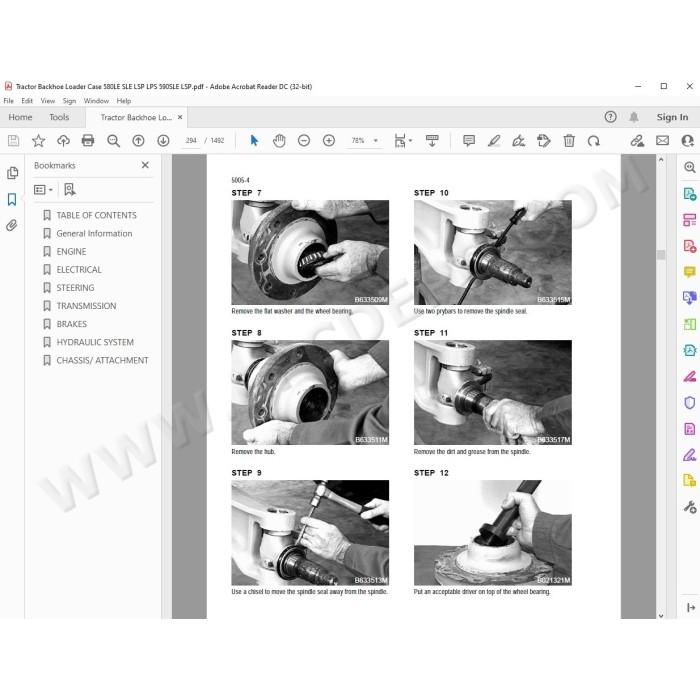The height and width of the screenshot is (700, 700).
Task: Jump to TABLE OF CONTENTS bookmark
Action: coord(96,215)
